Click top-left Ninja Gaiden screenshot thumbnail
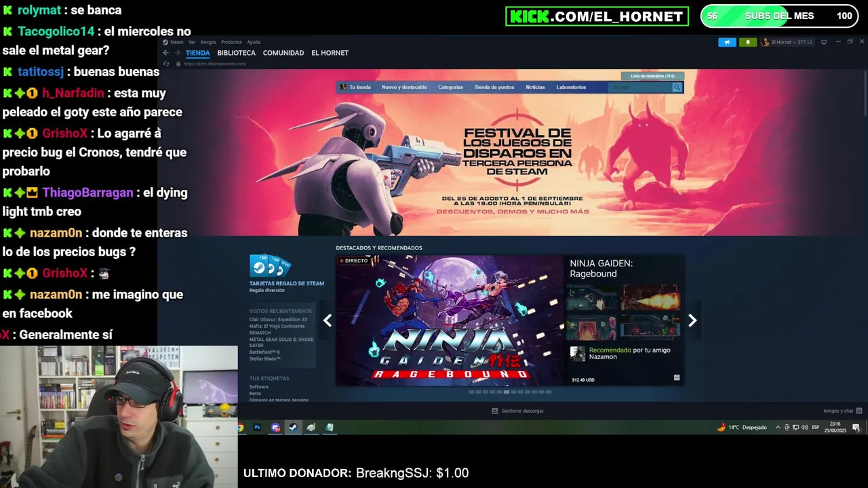 [x=593, y=297]
